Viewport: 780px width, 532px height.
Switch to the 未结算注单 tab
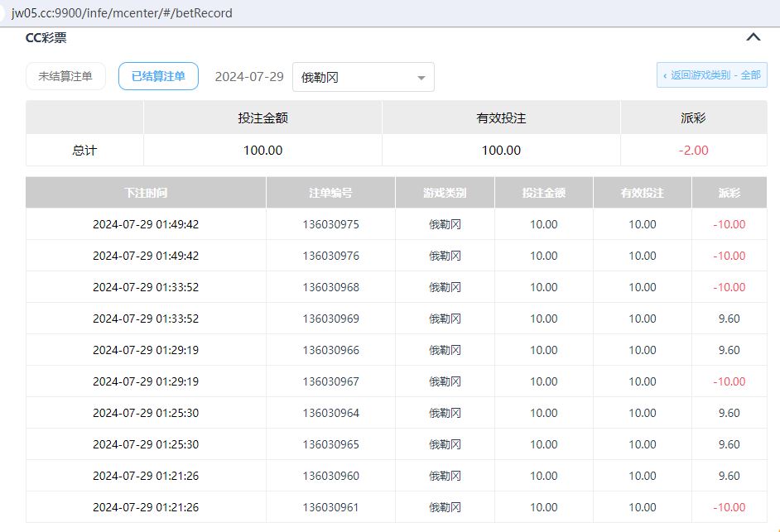pos(65,77)
